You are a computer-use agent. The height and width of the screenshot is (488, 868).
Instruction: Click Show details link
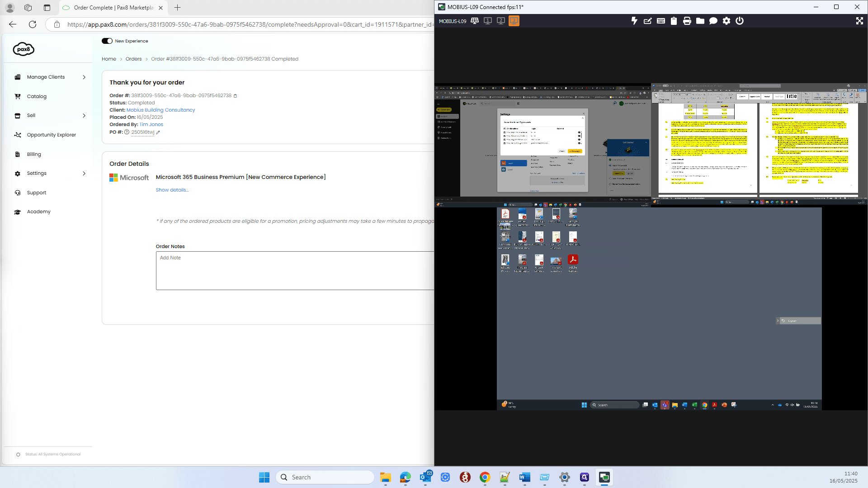pos(172,190)
